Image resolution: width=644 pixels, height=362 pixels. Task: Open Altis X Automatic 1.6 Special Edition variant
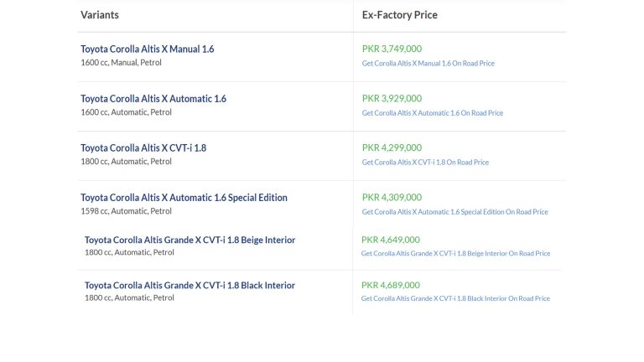(184, 198)
